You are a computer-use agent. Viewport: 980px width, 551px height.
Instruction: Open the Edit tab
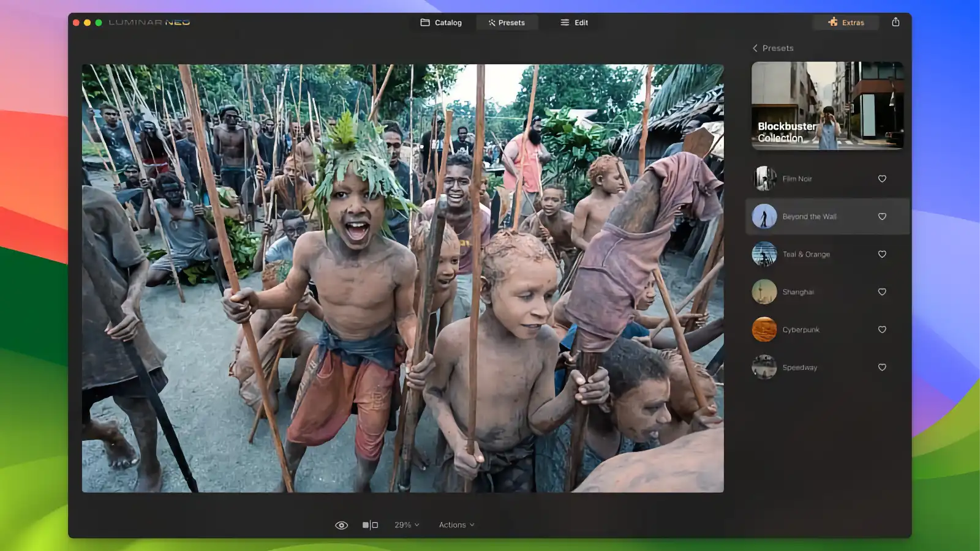coord(574,22)
